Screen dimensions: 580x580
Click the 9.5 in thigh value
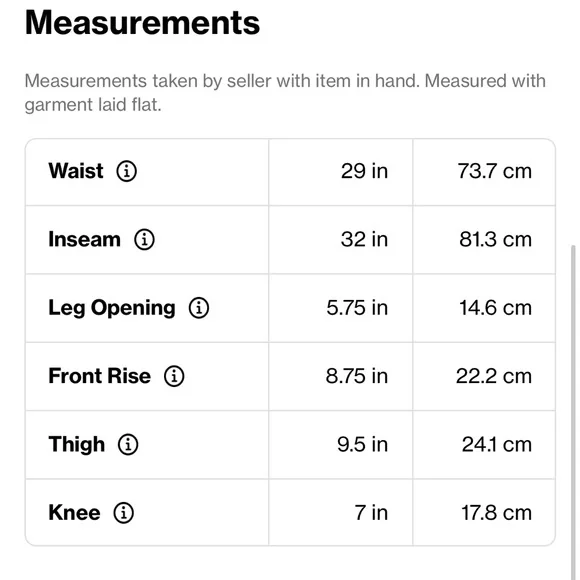[362, 444]
